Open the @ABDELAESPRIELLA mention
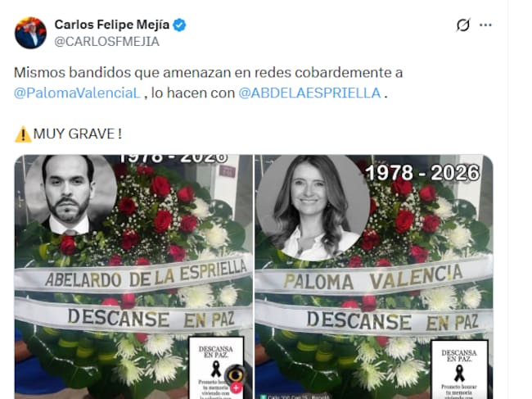Screen dimensions: 532x399 [309, 93]
